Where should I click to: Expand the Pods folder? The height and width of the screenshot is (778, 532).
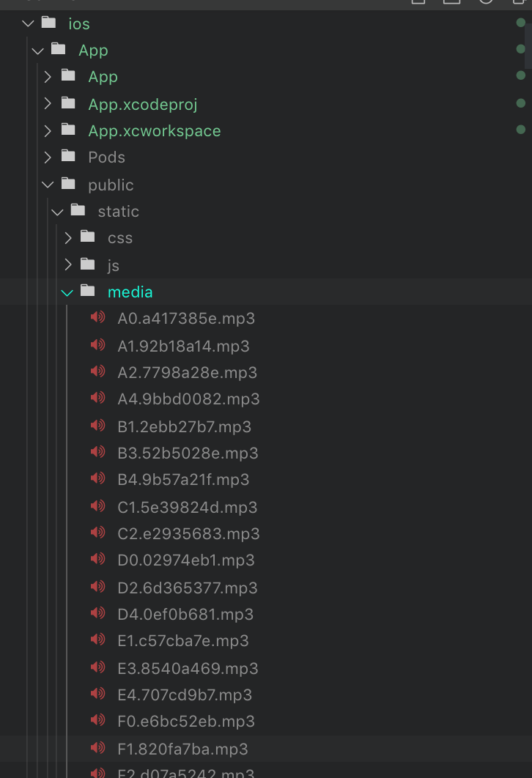47,157
